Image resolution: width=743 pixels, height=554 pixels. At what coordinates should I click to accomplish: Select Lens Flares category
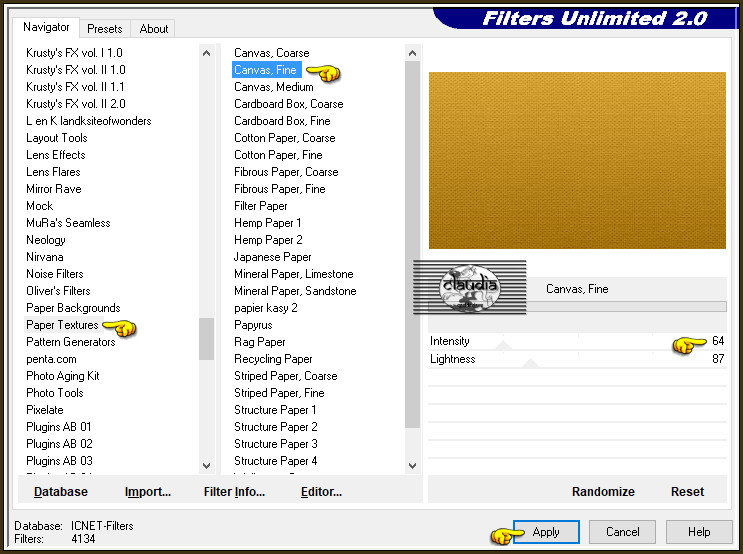pyautogui.click(x=54, y=172)
